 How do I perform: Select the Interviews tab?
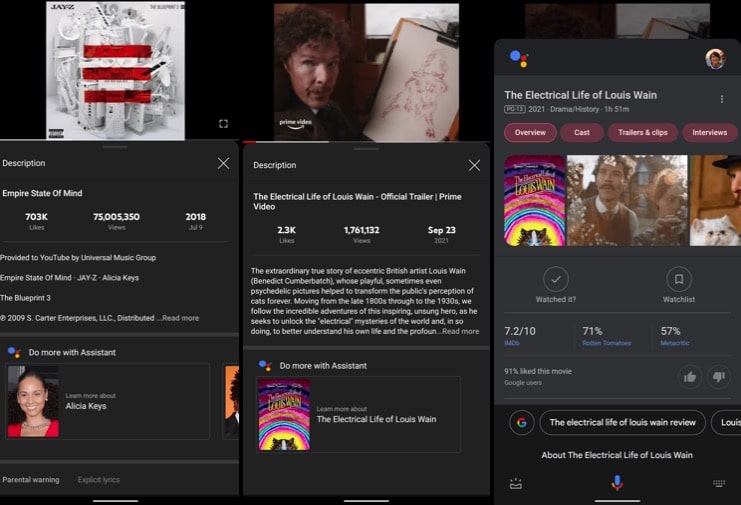(710, 133)
